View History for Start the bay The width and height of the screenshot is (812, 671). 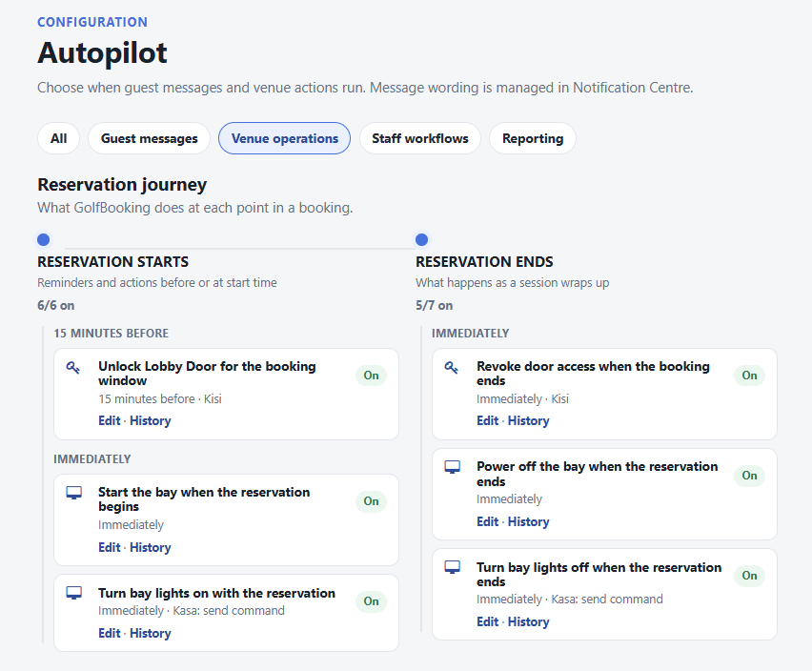tap(151, 547)
